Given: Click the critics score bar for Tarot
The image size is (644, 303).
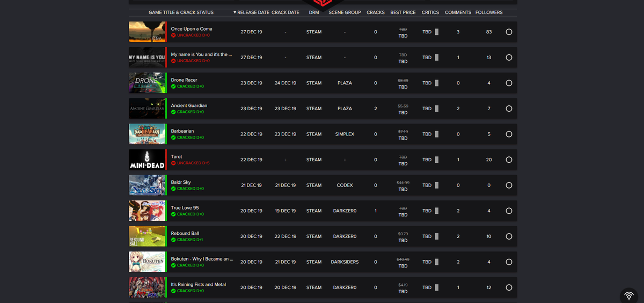Looking at the screenshot, I should tap(437, 160).
